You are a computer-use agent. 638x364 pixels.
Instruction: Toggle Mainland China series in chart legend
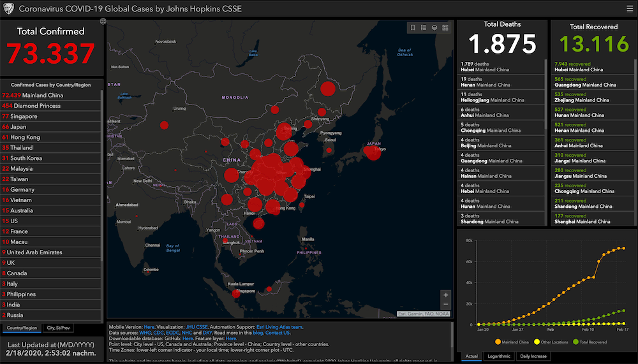click(512, 342)
